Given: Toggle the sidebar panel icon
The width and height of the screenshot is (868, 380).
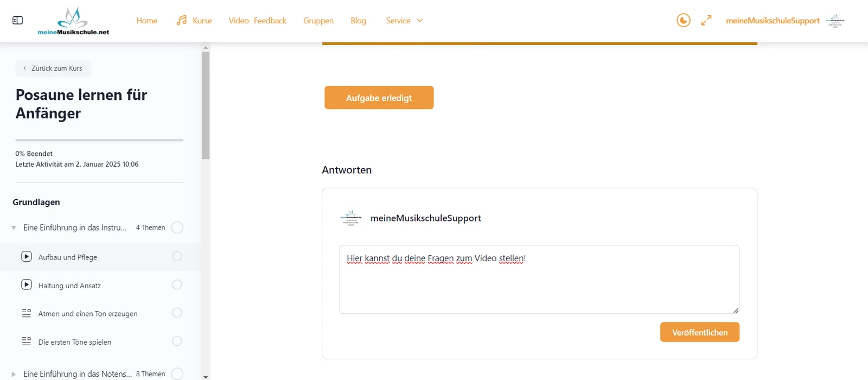Looking at the screenshot, I should coord(17,20).
